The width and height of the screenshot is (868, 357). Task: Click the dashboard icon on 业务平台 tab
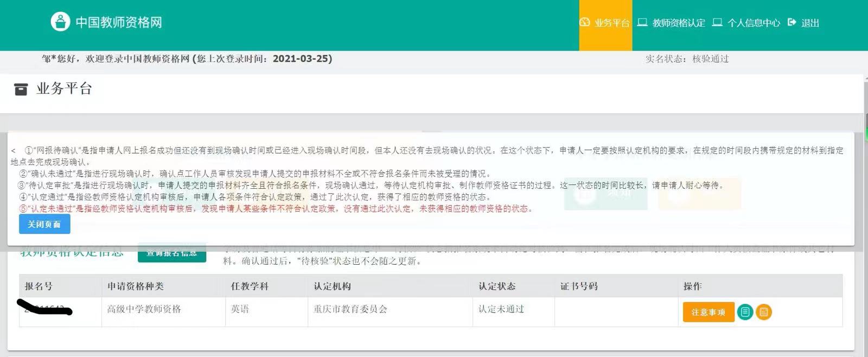point(585,22)
